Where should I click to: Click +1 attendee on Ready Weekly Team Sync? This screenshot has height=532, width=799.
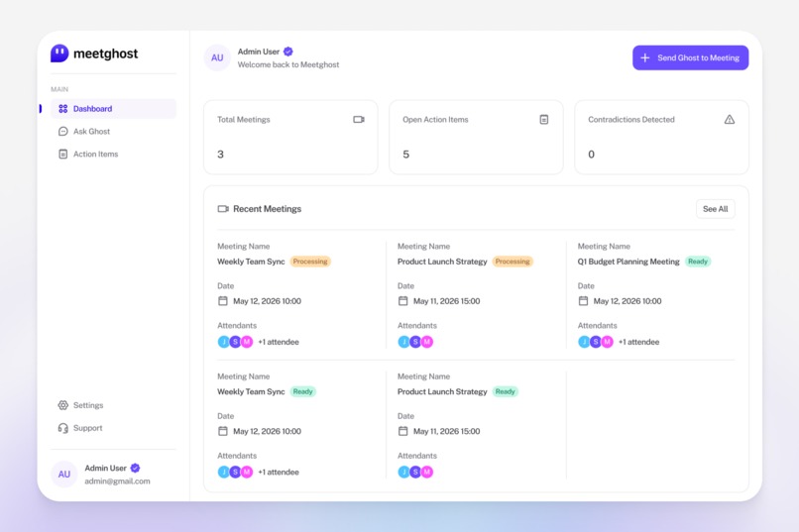(x=279, y=472)
